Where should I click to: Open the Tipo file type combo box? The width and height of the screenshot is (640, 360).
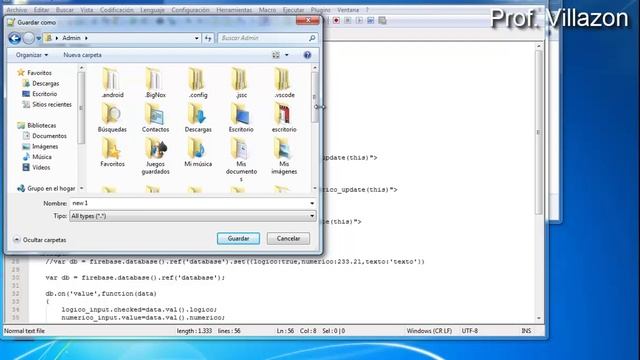pos(192,216)
